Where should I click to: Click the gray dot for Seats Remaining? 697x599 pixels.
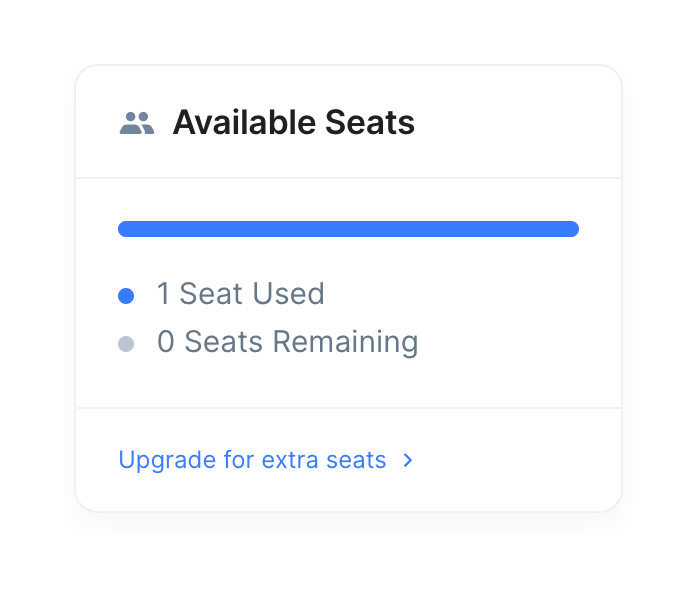(x=126, y=344)
